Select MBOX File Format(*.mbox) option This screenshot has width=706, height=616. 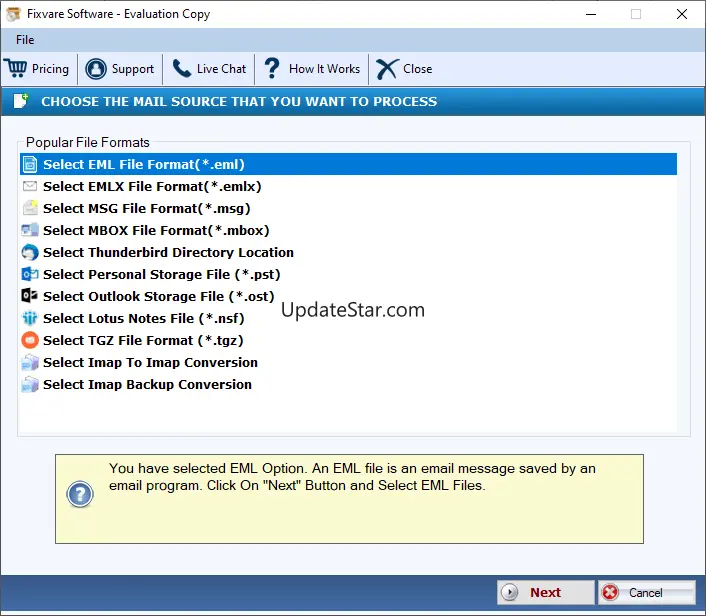coord(348,231)
